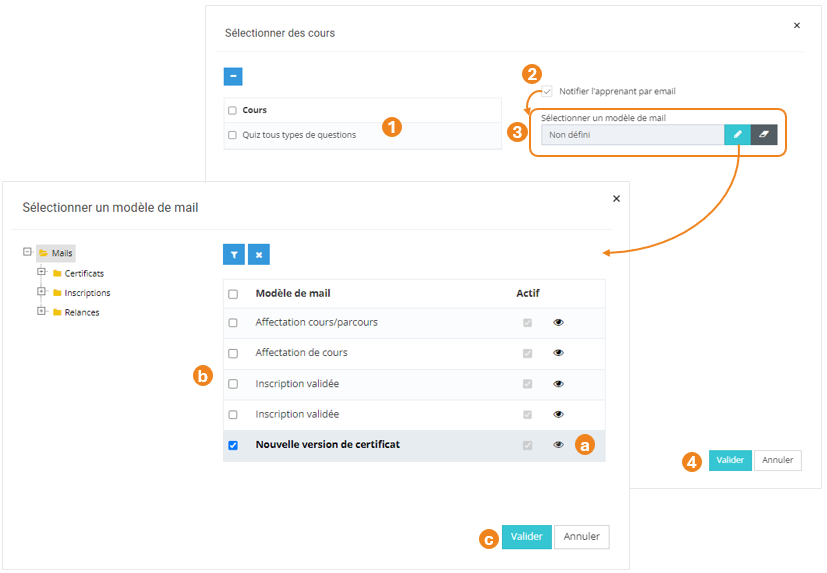The height and width of the screenshot is (573, 827).
Task: Click the pencil edit mail template icon
Action: [737, 134]
